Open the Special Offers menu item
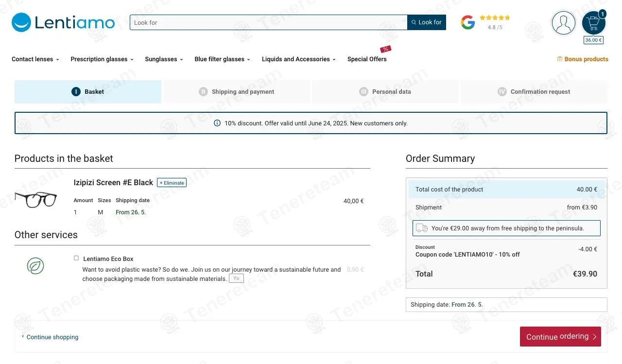 point(367,59)
